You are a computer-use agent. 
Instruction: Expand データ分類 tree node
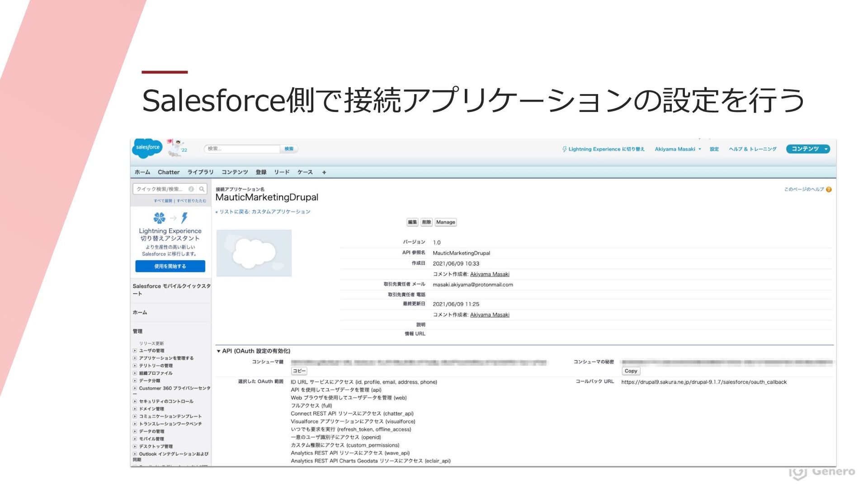point(135,380)
